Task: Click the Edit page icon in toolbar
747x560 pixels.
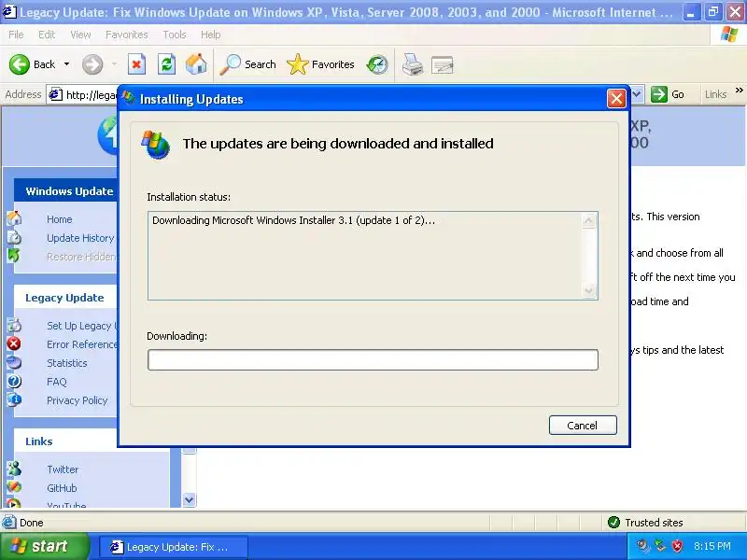Action: click(x=442, y=64)
